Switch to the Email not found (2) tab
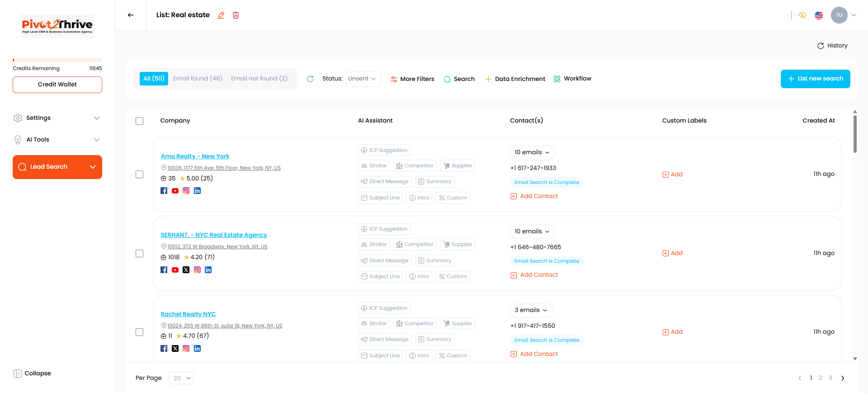This screenshot has width=868, height=393. [259, 79]
